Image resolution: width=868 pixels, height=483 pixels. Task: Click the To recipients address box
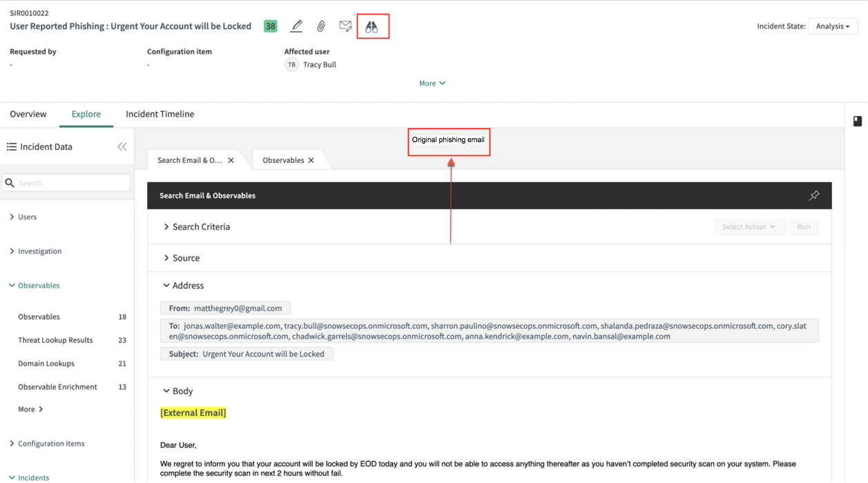489,331
